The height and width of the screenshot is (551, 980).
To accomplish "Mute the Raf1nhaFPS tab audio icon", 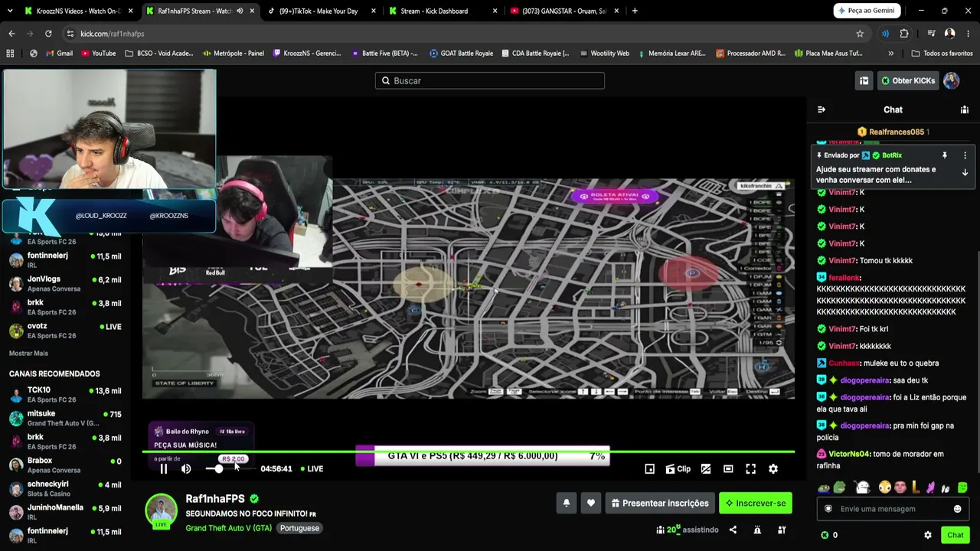I will (x=240, y=11).
